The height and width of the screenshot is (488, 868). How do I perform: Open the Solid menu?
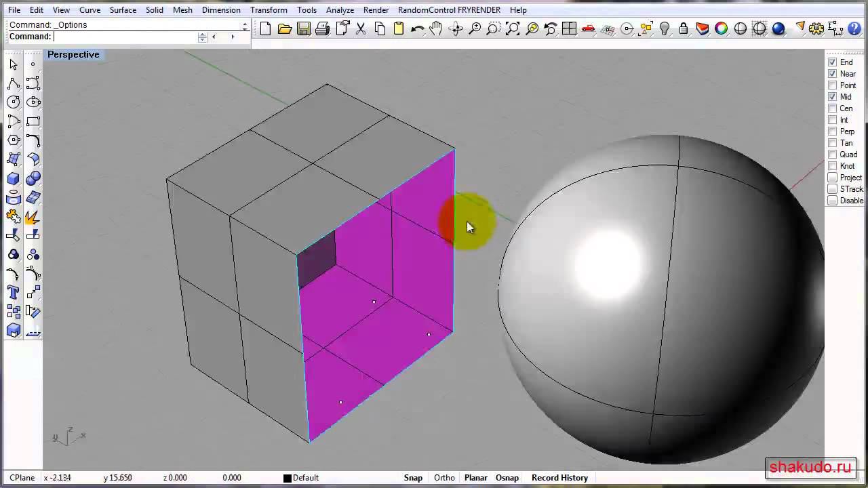[x=155, y=10]
